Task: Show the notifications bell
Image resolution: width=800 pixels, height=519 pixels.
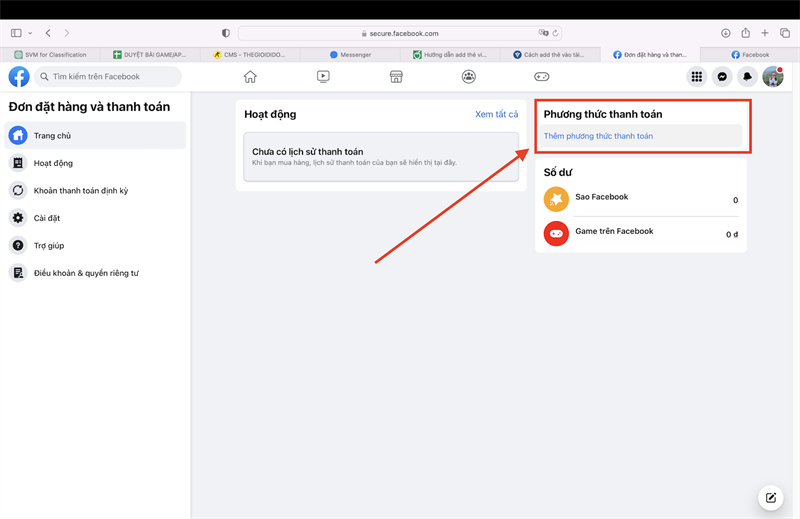Action: (x=747, y=77)
